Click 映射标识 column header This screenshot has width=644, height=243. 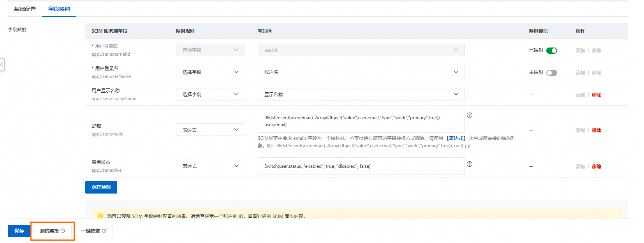[538, 31]
